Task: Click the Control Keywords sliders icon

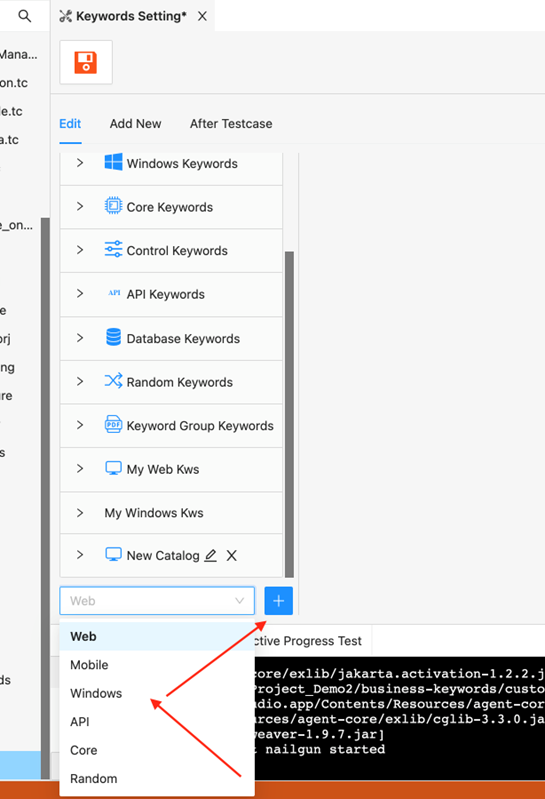Action: pos(113,249)
